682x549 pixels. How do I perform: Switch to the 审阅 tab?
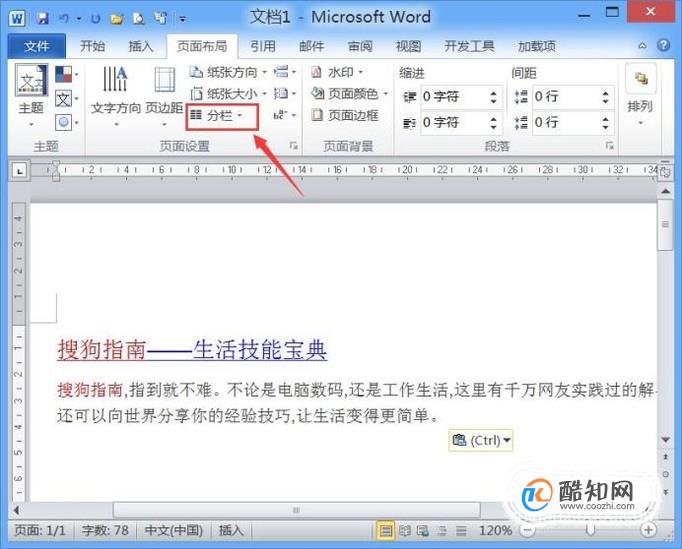[360, 46]
